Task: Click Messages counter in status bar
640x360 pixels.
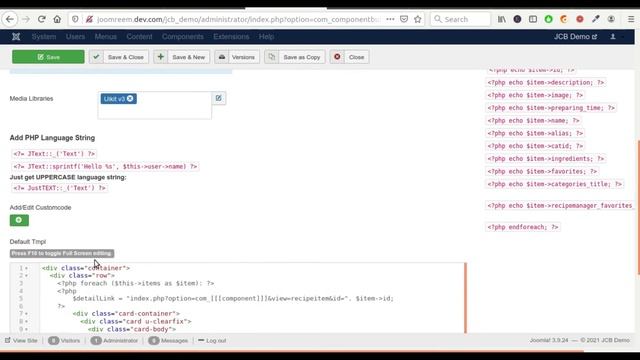Action: (168, 340)
